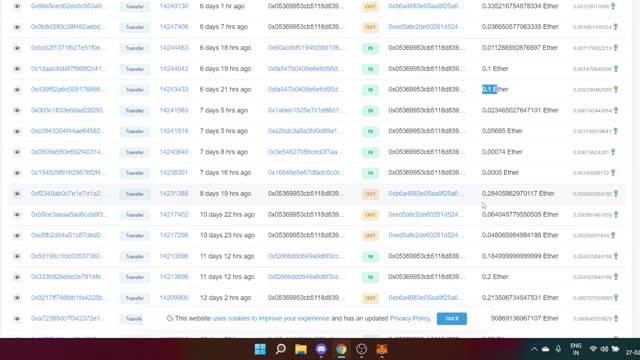The height and width of the screenshot is (360, 640).
Task: Click green fee lightbulb icon in 0.05685 Ether row
Action: tap(616, 131)
